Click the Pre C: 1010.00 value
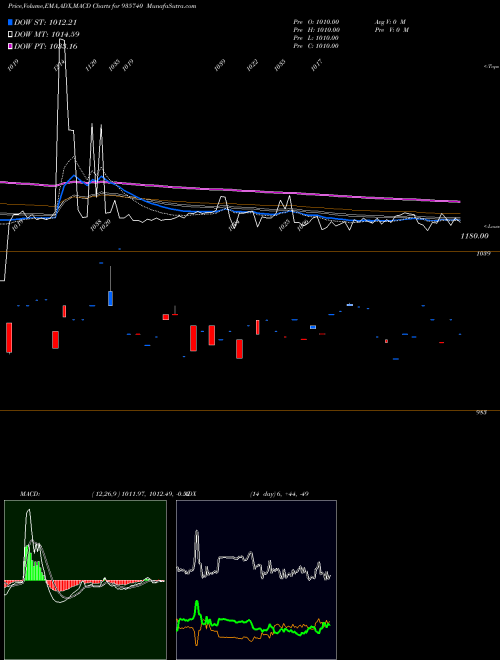This screenshot has height=660, width=500. pos(316,46)
